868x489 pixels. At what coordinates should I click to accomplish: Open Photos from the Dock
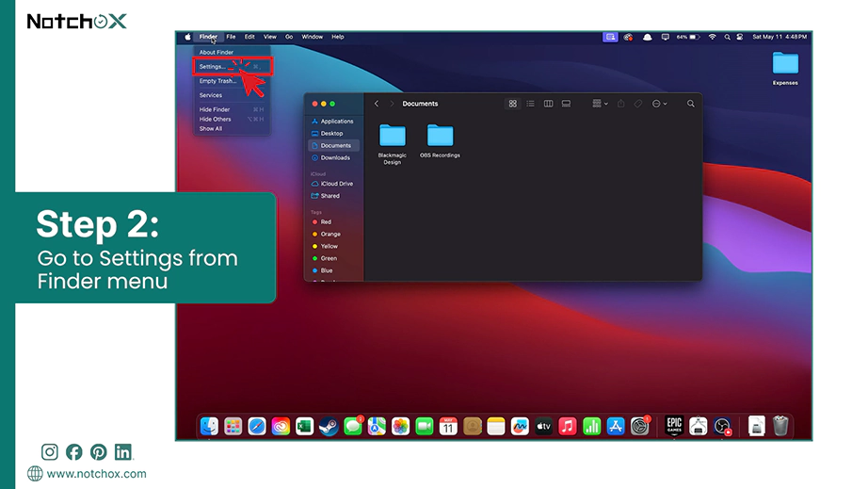[400, 426]
